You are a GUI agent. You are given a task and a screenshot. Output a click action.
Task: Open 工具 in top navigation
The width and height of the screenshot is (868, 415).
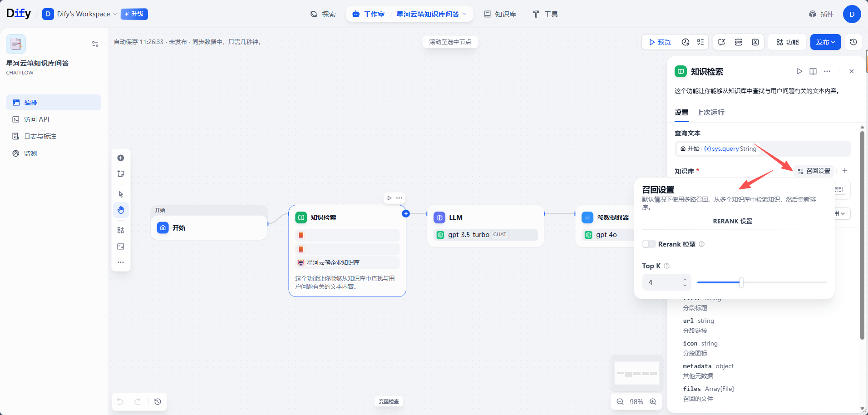pyautogui.click(x=545, y=14)
